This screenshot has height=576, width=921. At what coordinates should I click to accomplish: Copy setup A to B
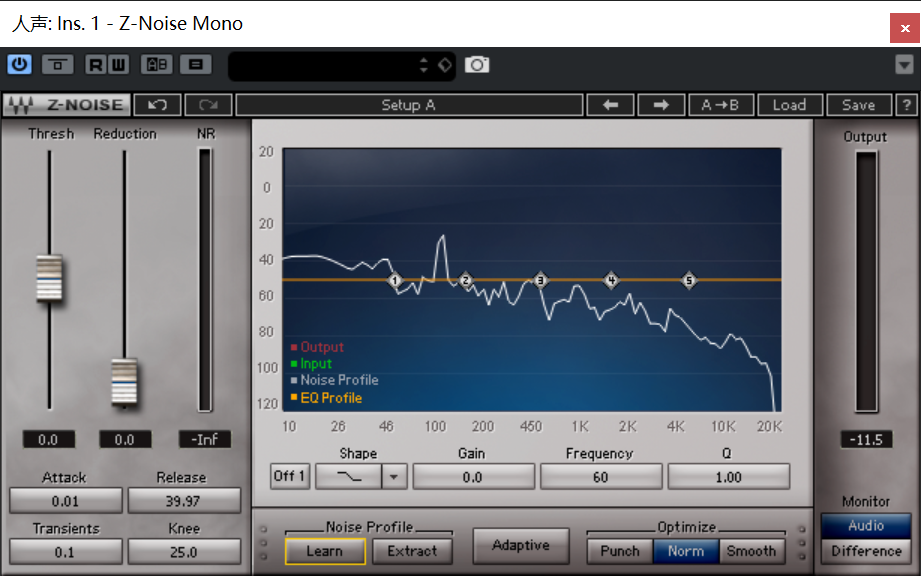coord(721,105)
